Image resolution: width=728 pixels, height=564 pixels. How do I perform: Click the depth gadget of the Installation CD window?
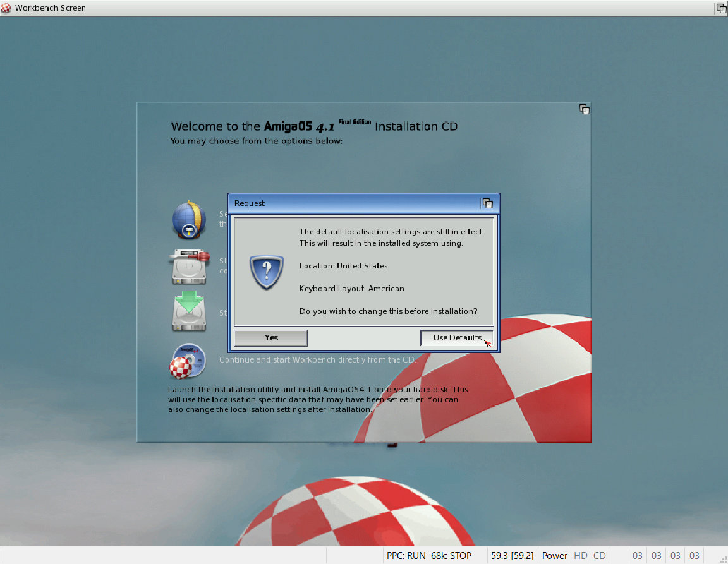pyautogui.click(x=584, y=109)
